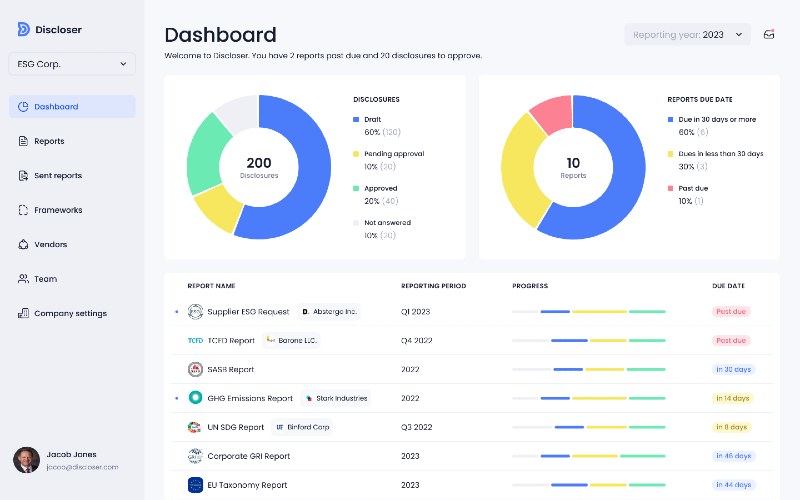Click the Vendors sidebar icon
This screenshot has width=800, height=500.
(x=23, y=244)
